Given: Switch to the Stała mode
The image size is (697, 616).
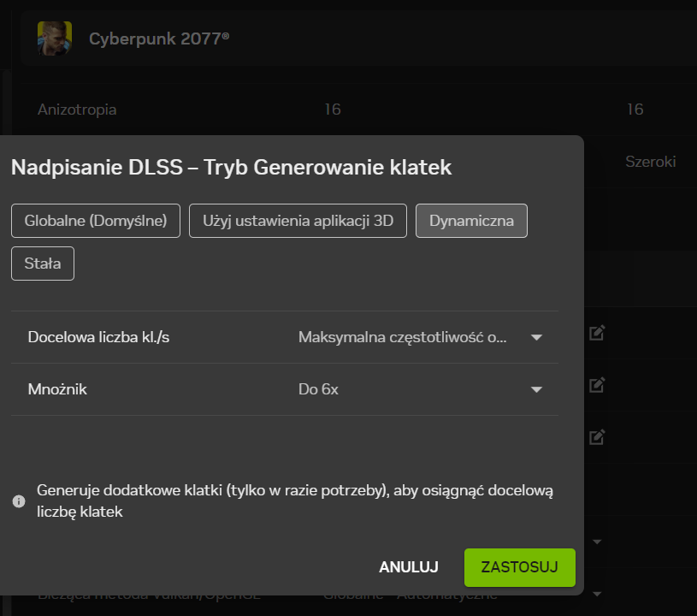Looking at the screenshot, I should point(43,264).
